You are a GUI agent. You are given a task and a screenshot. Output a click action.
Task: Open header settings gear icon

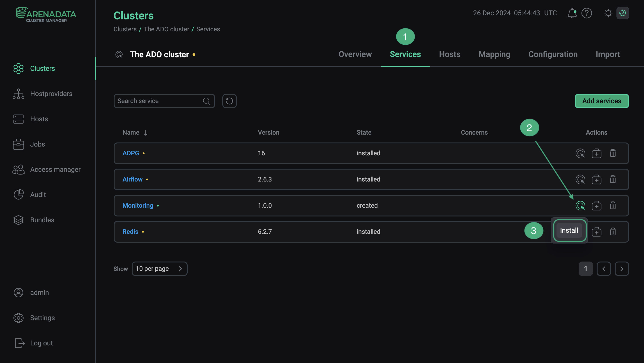click(x=608, y=13)
